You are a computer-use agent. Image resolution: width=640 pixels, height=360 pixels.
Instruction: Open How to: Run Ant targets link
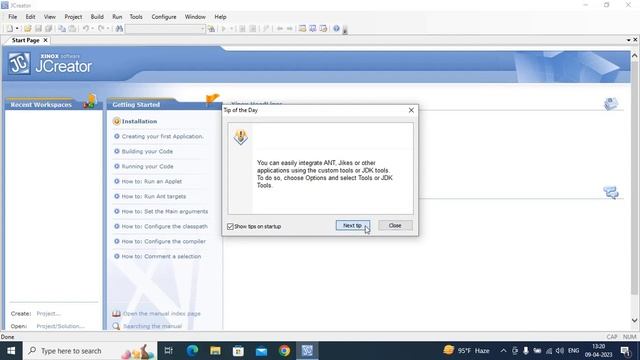pos(153,196)
